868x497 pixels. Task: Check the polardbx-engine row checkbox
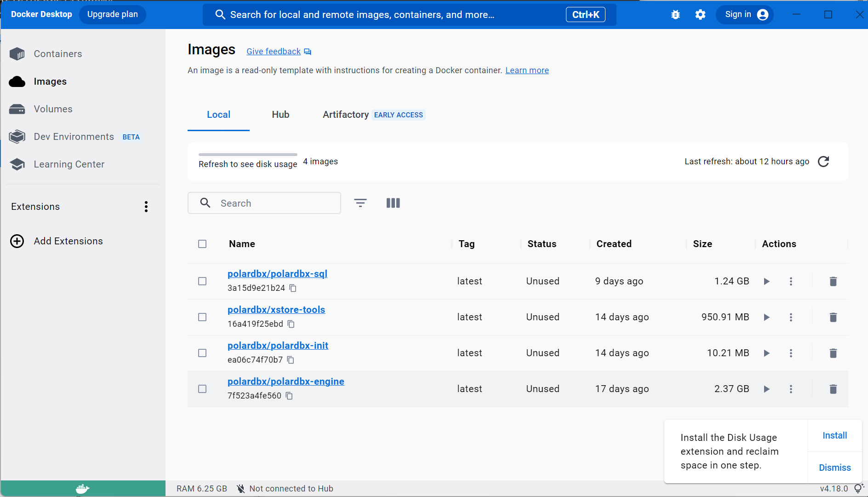[202, 389]
